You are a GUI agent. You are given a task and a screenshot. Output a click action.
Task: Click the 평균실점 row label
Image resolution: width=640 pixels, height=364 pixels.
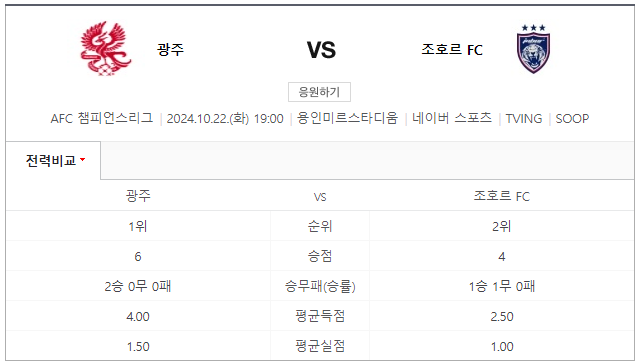tap(320, 346)
